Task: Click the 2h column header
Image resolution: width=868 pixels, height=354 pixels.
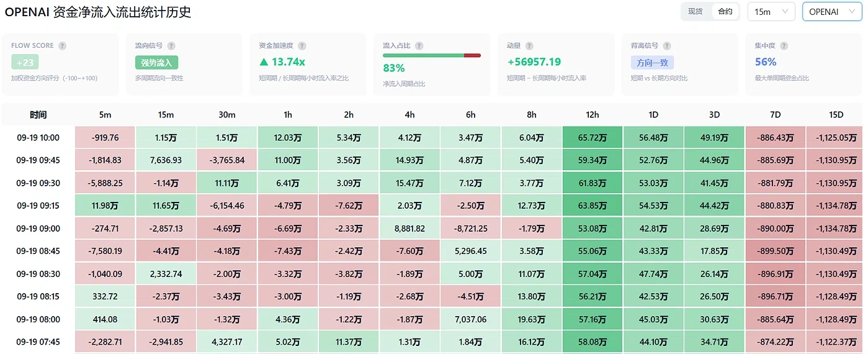Action: pyautogui.click(x=348, y=115)
